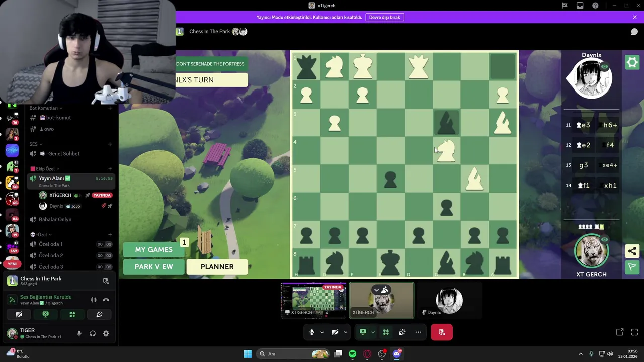Toggle screen share in the call control bar
The width and height of the screenshot is (644, 362).
363,332
